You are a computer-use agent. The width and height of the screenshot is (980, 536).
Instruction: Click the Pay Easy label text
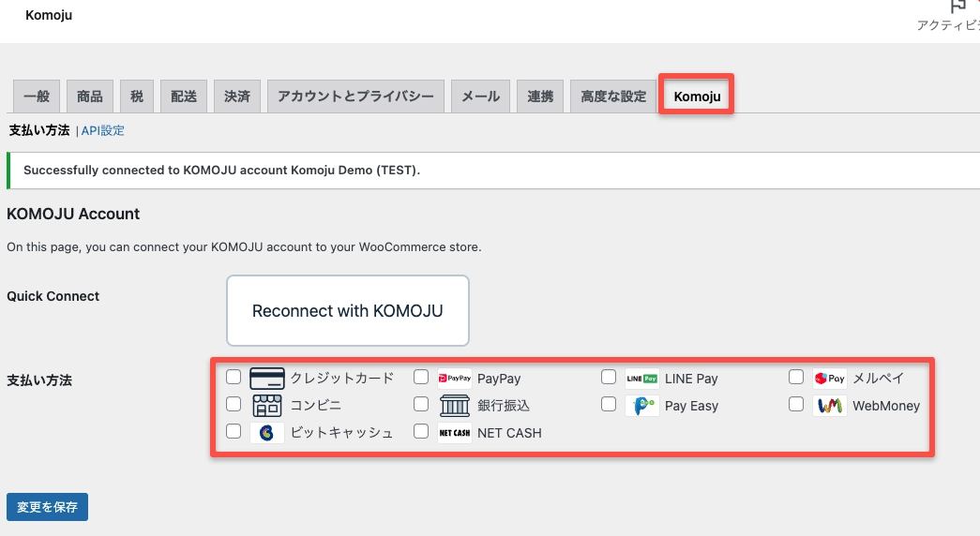click(691, 406)
